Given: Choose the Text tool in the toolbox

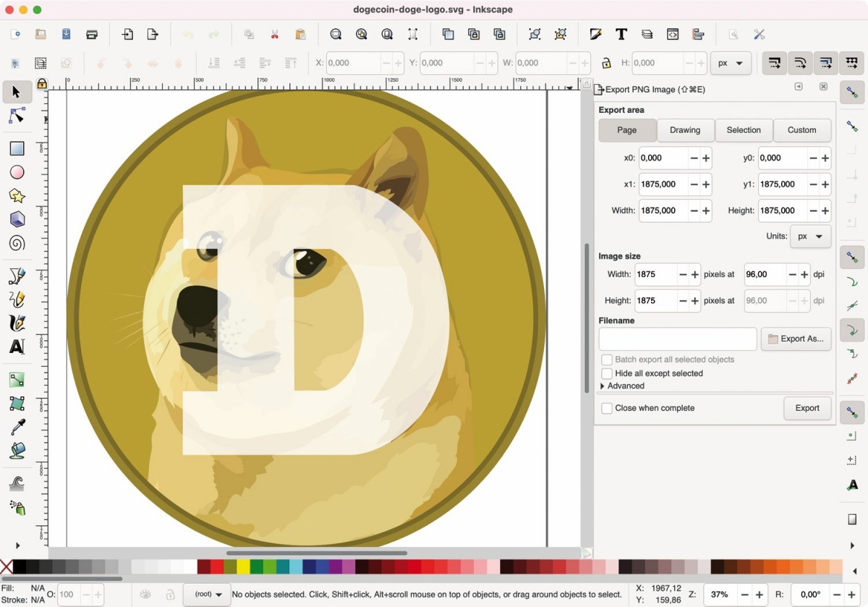Looking at the screenshot, I should [17, 347].
